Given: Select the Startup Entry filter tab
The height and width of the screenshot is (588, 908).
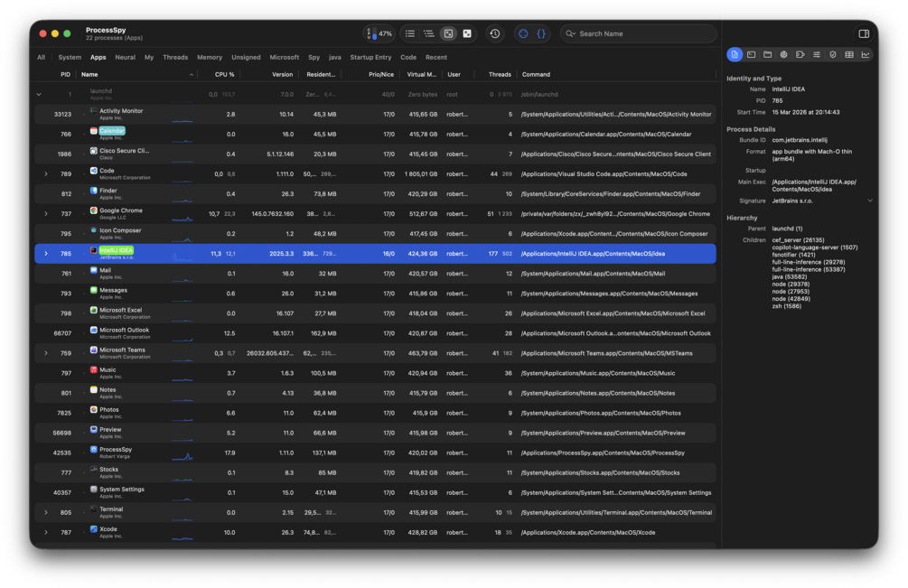Looking at the screenshot, I should [370, 57].
